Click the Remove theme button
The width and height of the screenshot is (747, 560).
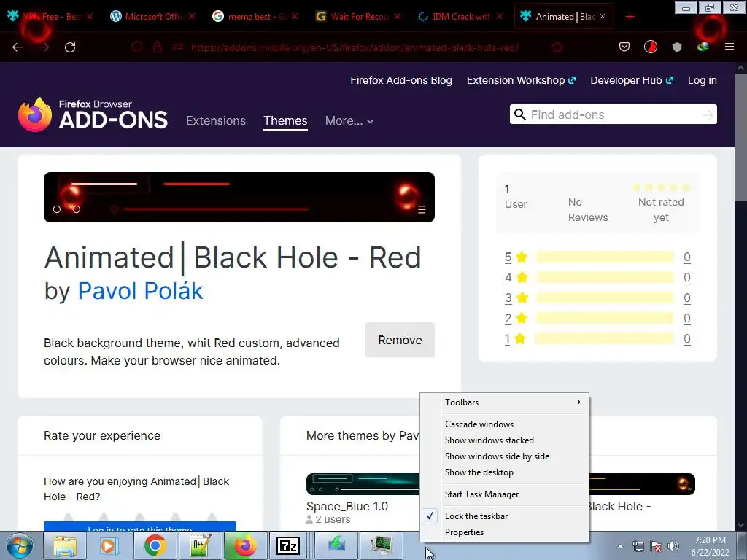pos(400,340)
